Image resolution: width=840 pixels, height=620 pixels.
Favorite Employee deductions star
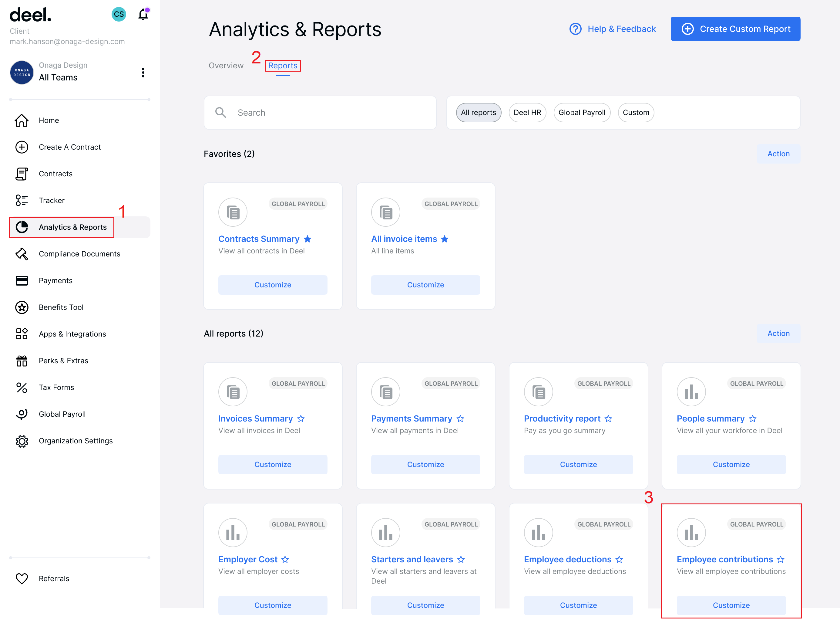click(620, 560)
